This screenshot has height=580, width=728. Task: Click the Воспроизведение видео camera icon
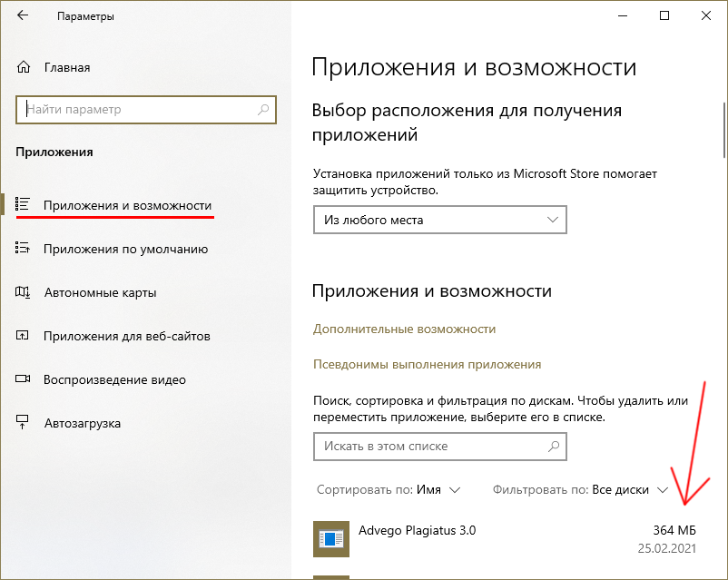click(x=24, y=379)
